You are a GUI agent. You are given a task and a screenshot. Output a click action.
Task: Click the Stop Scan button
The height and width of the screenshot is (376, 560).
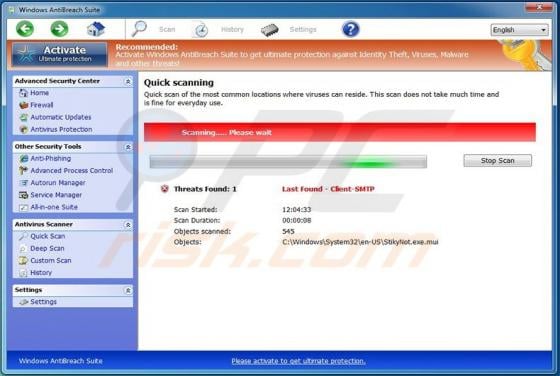pos(498,161)
